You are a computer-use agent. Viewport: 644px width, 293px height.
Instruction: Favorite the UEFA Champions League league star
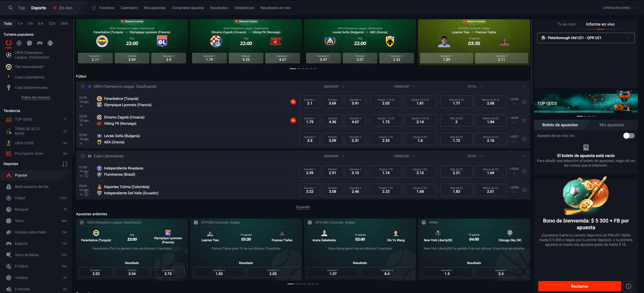(x=83, y=86)
